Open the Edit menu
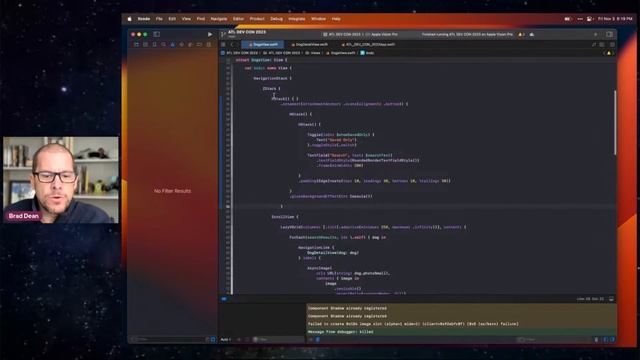The width and height of the screenshot is (640, 360). click(172, 19)
